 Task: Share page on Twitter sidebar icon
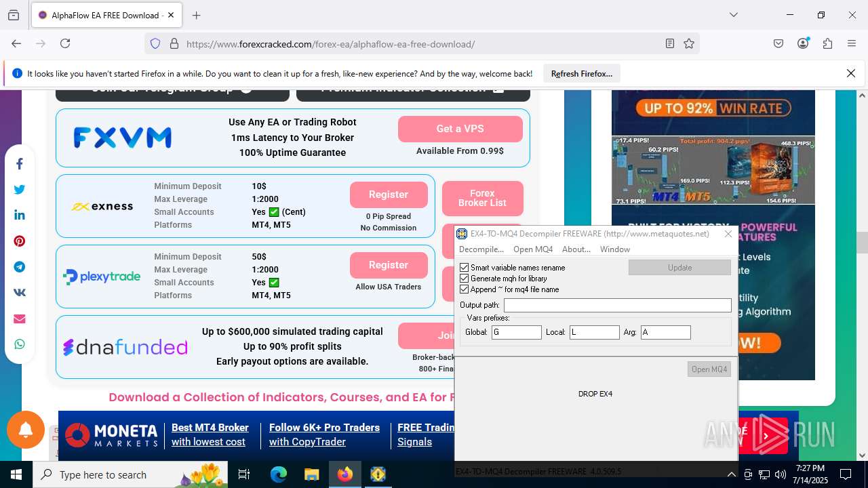coord(19,190)
